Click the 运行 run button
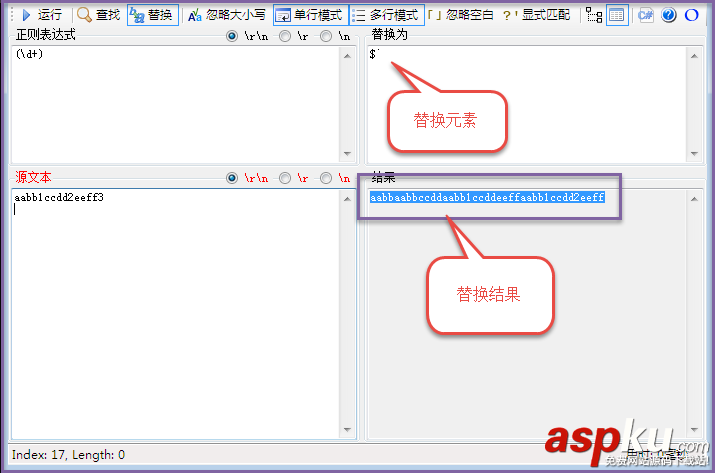This screenshot has height=473, width=715. (41, 15)
